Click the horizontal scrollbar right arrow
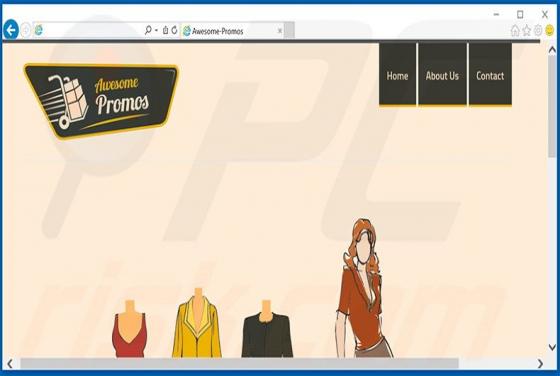Viewport: 560px width, 376px height. click(x=540, y=364)
